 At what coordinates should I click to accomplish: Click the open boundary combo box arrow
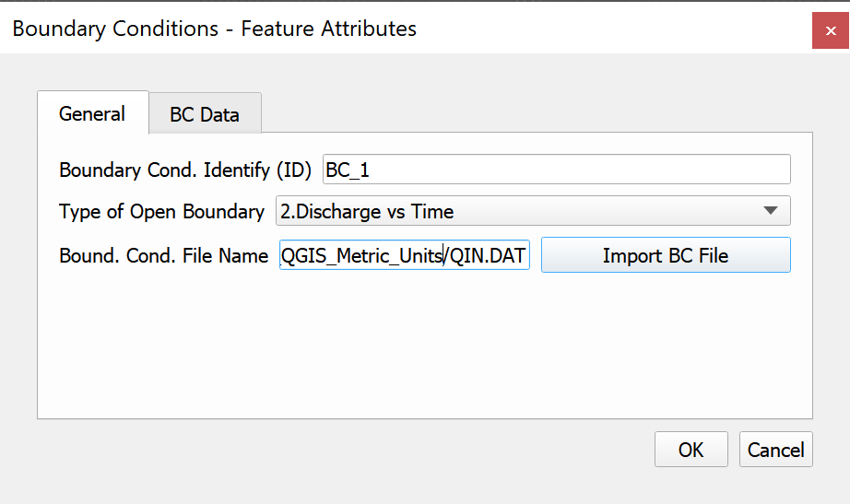(x=772, y=211)
